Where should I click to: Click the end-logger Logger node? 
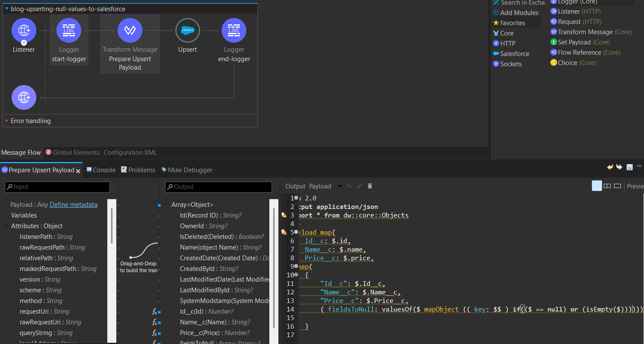point(233,30)
